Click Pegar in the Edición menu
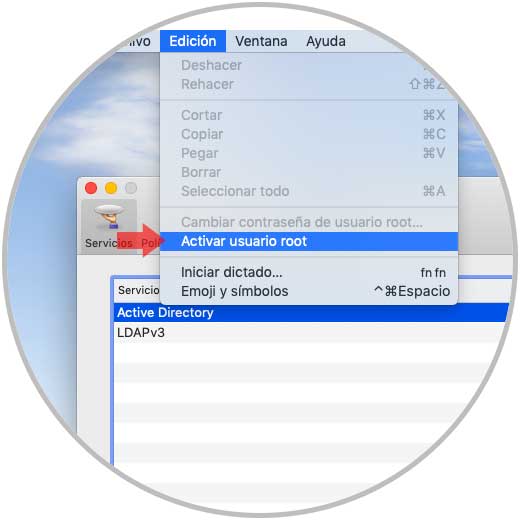Image resolution: width=520 pixels, height=520 pixels. 309,153
